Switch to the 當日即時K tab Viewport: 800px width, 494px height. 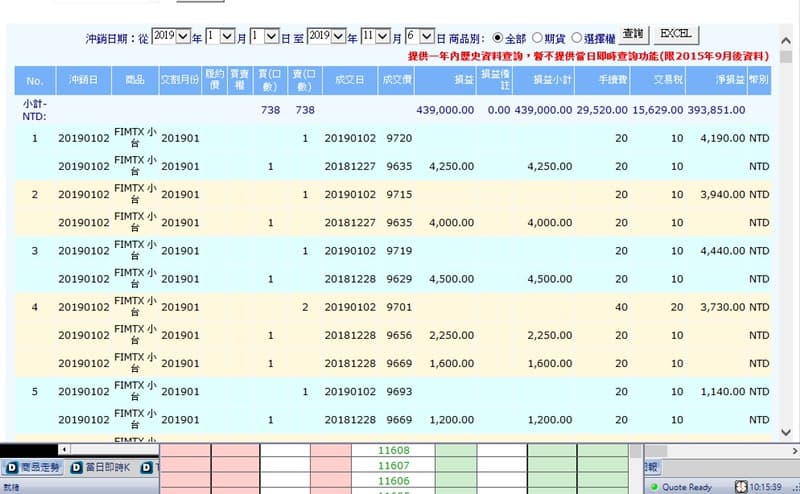(100, 467)
